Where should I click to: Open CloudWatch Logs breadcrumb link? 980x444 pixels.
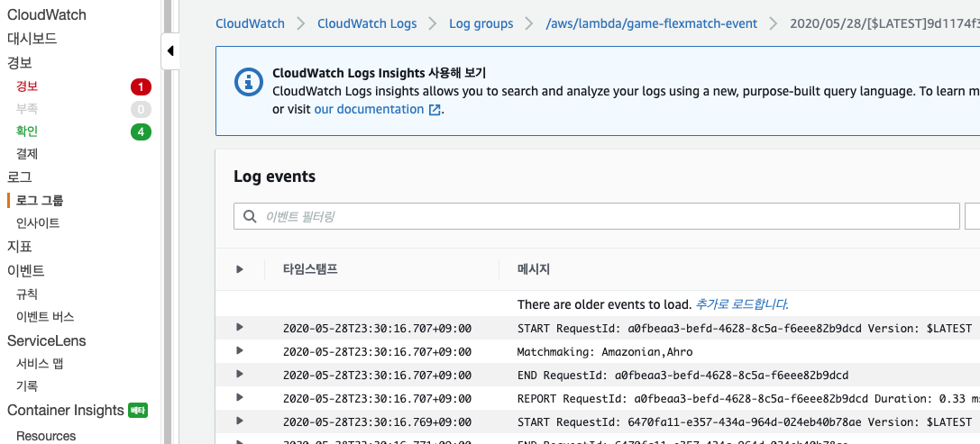pyautogui.click(x=367, y=23)
